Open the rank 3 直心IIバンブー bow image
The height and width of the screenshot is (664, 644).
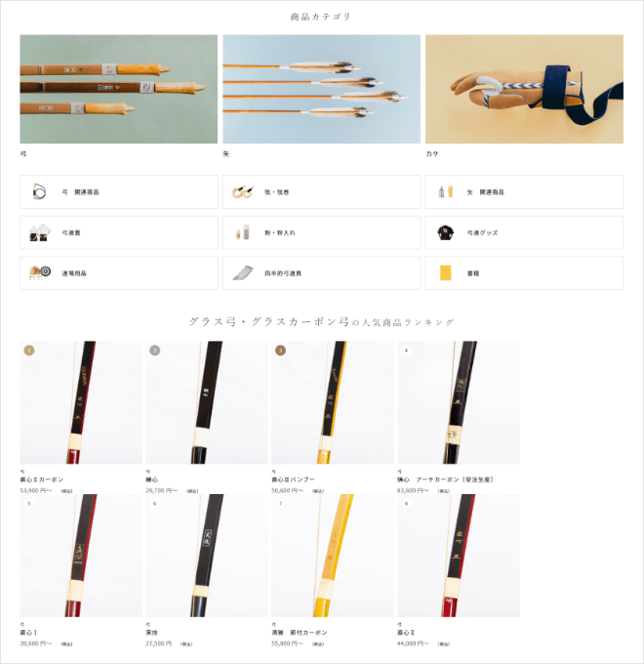(x=333, y=402)
